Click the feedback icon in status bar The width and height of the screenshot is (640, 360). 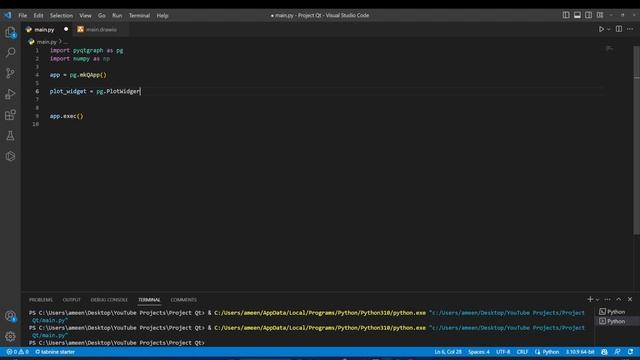point(618,352)
